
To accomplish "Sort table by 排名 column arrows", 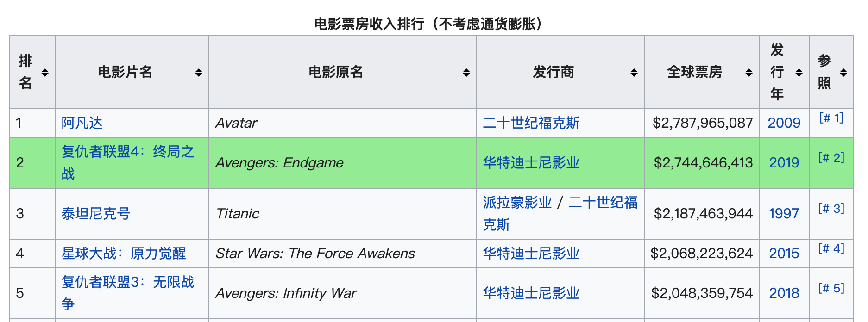I will (x=45, y=73).
